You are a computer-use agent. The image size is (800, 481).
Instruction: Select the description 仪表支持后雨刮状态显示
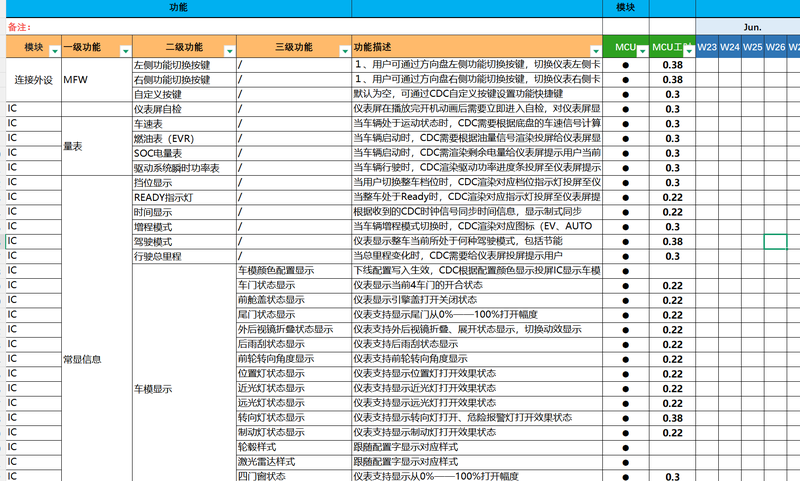[x=477, y=345]
